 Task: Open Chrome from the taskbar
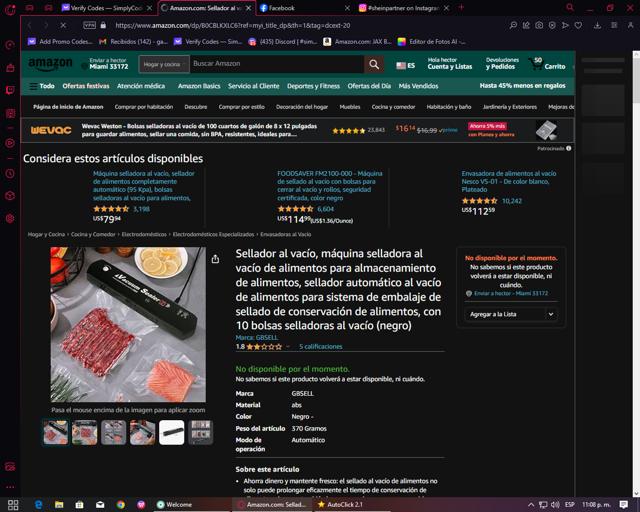[x=121, y=505]
